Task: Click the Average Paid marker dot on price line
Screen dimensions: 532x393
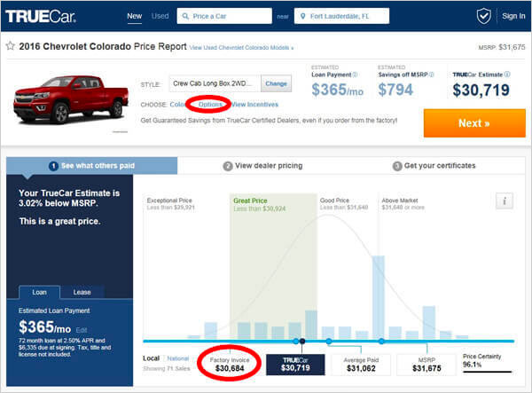Action: (x=329, y=341)
